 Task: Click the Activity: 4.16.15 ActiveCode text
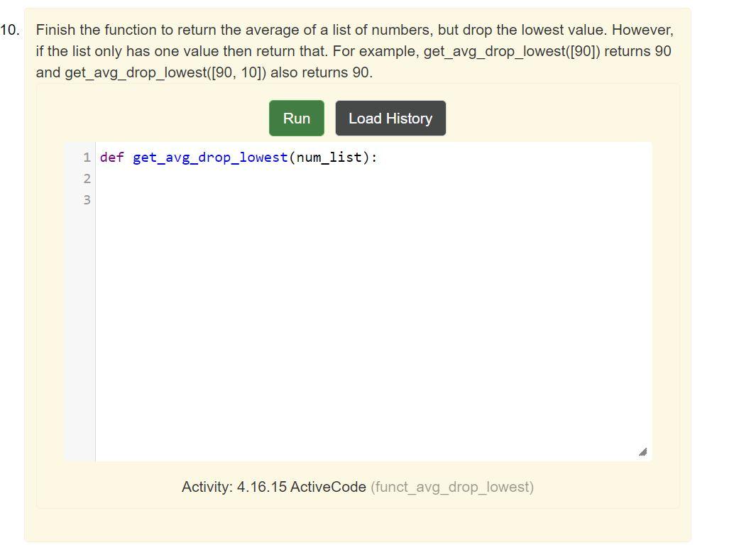point(273,488)
